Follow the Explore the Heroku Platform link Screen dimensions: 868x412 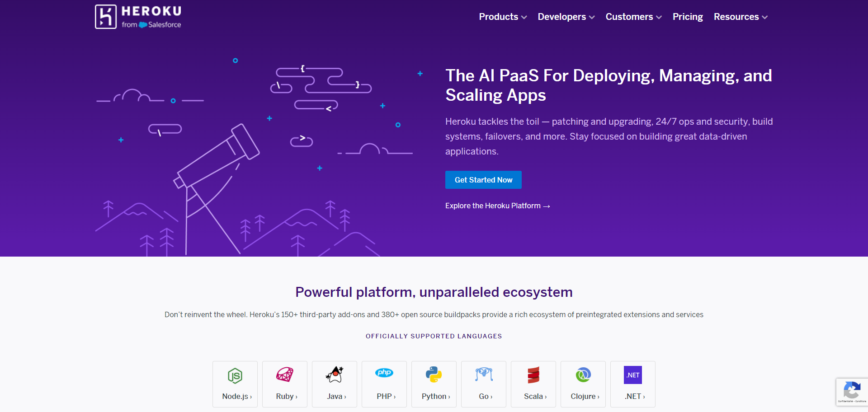[497, 206]
